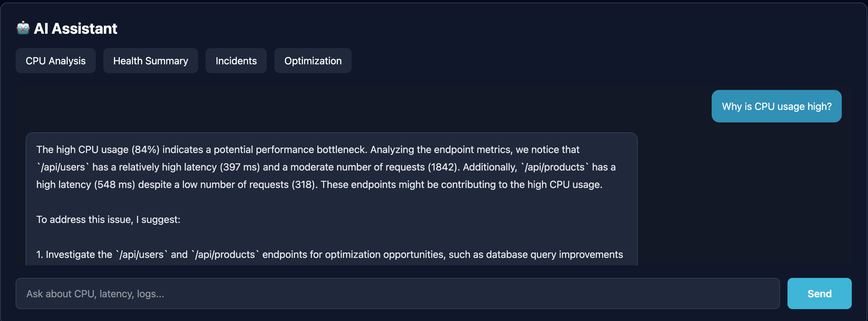The height and width of the screenshot is (321, 868).
Task: Click the '(548 ms)' latency value
Action: (x=115, y=185)
